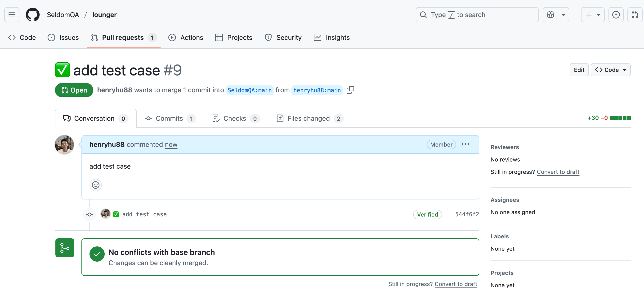
Task: Open the hamburger navigation menu
Action: (12, 15)
